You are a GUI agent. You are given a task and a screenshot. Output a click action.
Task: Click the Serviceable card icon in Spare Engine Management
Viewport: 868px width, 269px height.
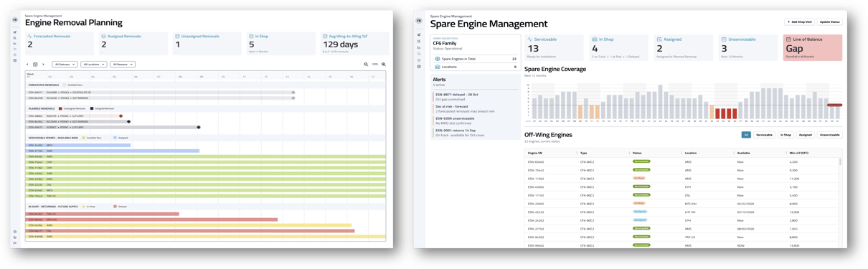[529, 39]
